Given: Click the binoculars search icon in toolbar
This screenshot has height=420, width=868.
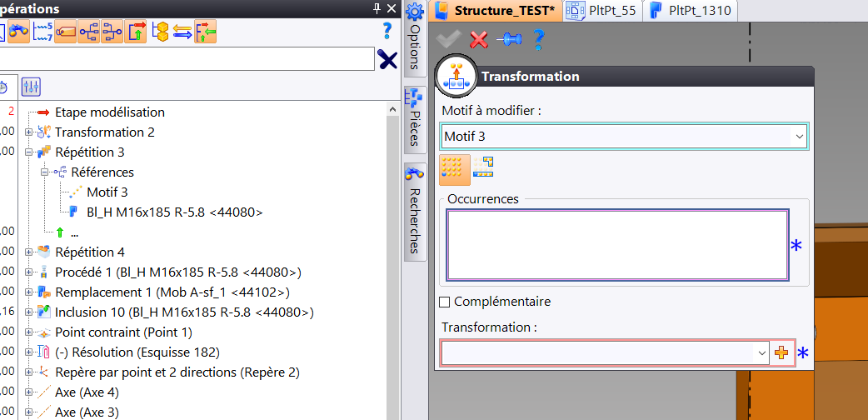Looking at the screenshot, I should point(18,32).
